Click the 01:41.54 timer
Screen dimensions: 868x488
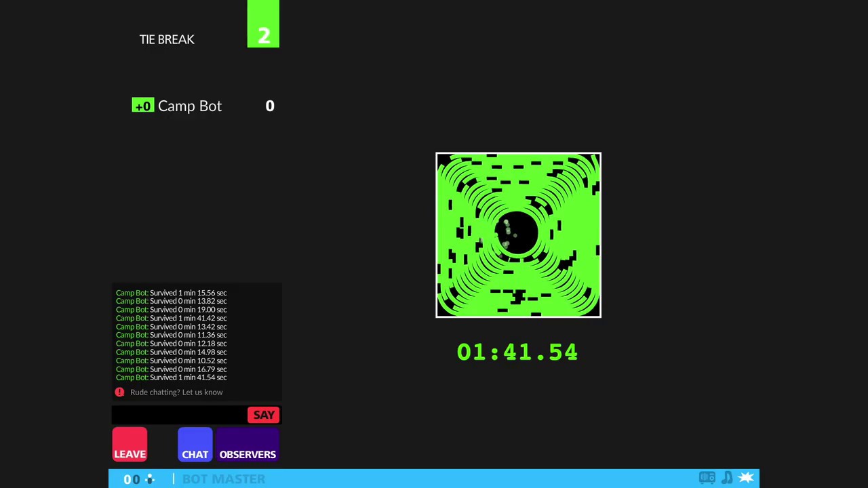(x=517, y=352)
